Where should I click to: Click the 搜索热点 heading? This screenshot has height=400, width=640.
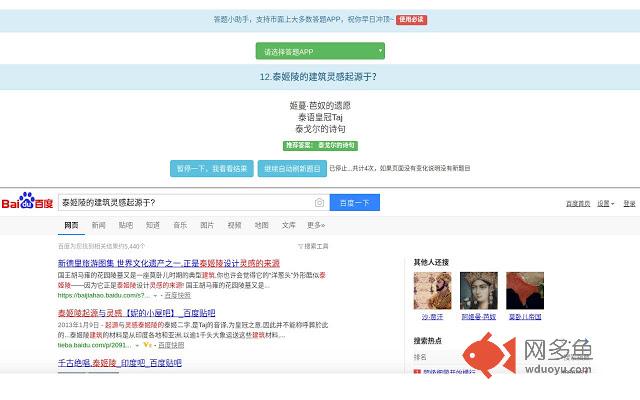[x=427, y=340]
